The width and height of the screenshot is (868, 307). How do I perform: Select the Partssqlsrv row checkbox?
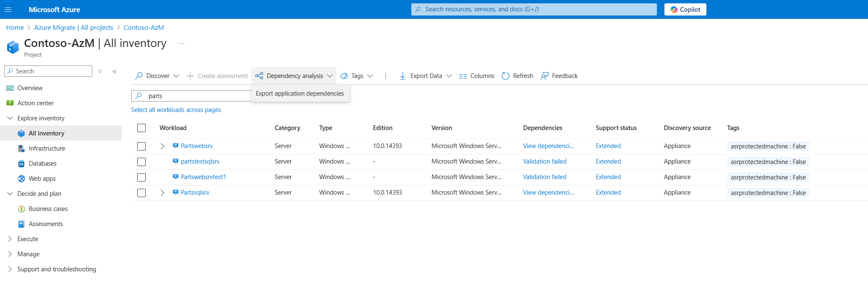(x=141, y=193)
